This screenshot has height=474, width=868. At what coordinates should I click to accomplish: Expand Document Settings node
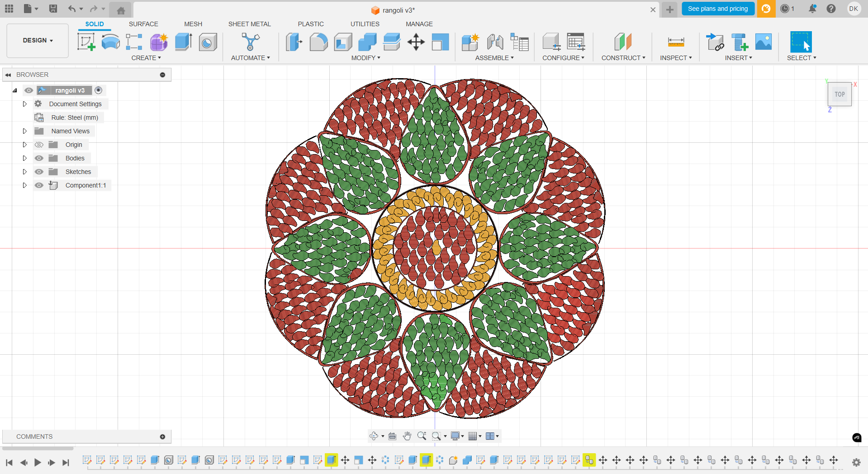coord(25,104)
